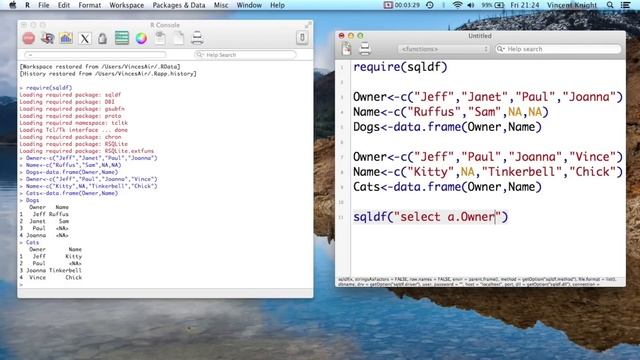Image resolution: width=640 pixels, height=360 pixels.
Task: Open the Workspace menu
Action: coord(127,5)
